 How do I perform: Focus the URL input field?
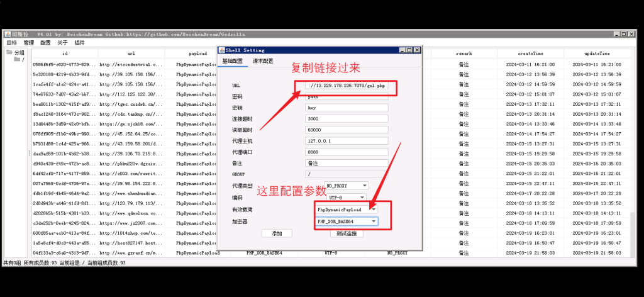click(347, 85)
